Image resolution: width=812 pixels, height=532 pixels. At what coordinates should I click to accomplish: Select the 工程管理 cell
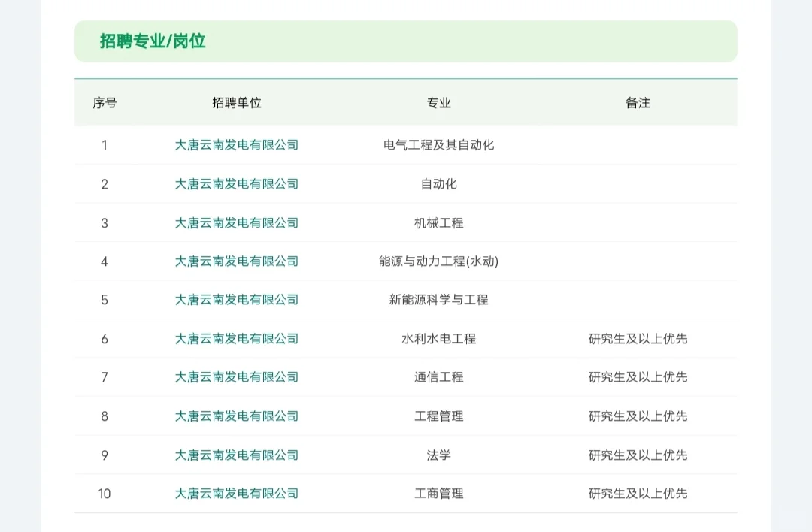click(x=438, y=416)
